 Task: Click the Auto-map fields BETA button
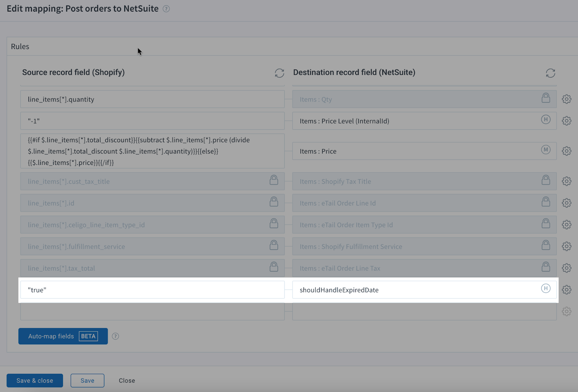[63, 336]
